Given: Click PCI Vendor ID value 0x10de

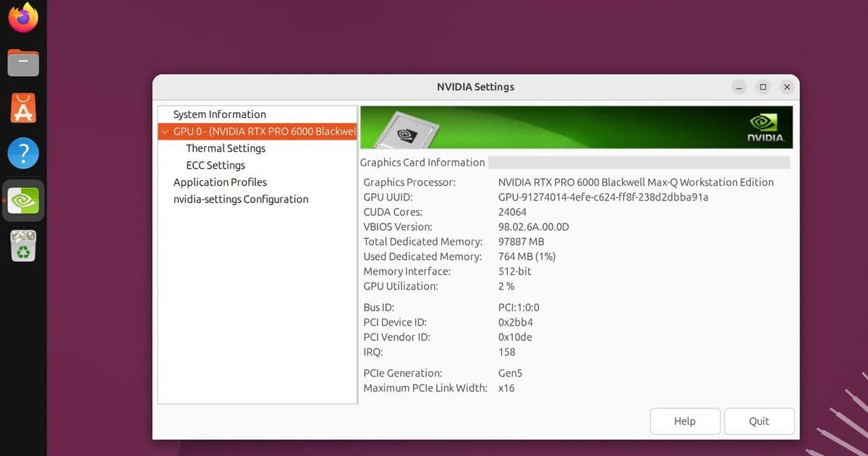Looking at the screenshot, I should click(x=516, y=337).
